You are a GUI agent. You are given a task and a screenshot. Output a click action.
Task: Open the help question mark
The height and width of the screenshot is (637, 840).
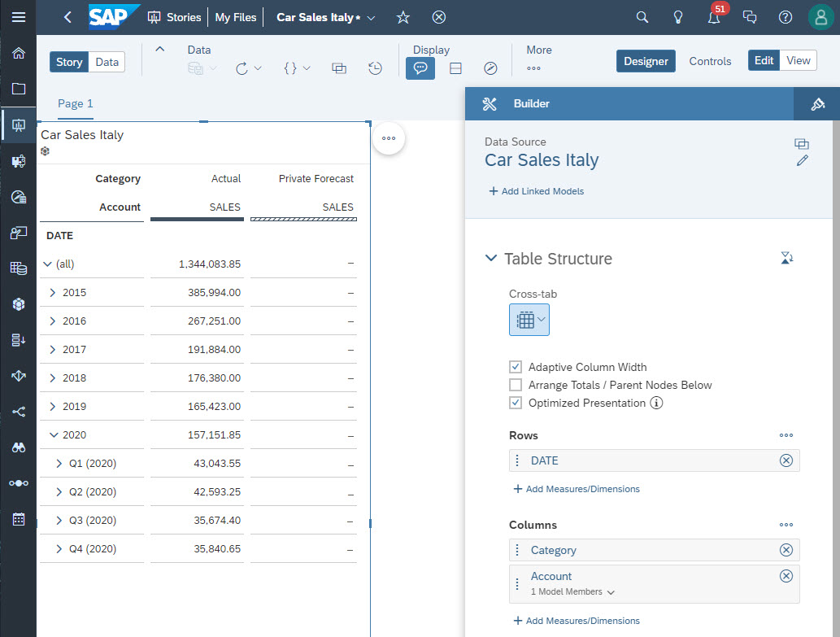tap(786, 18)
